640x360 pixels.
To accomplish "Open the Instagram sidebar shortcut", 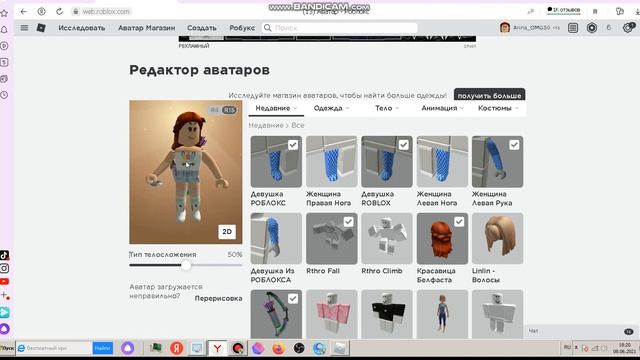I will [x=4, y=268].
